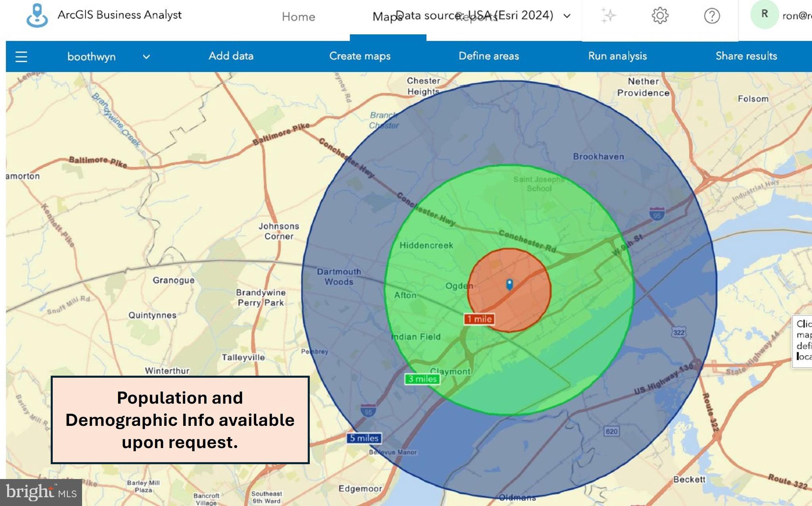
Task: Open the Define areas menu
Action: 488,56
